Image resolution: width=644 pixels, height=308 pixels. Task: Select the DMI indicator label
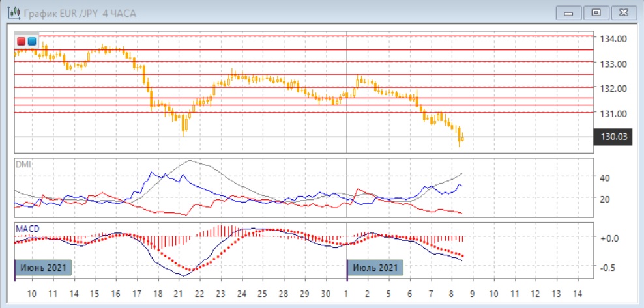(x=23, y=164)
